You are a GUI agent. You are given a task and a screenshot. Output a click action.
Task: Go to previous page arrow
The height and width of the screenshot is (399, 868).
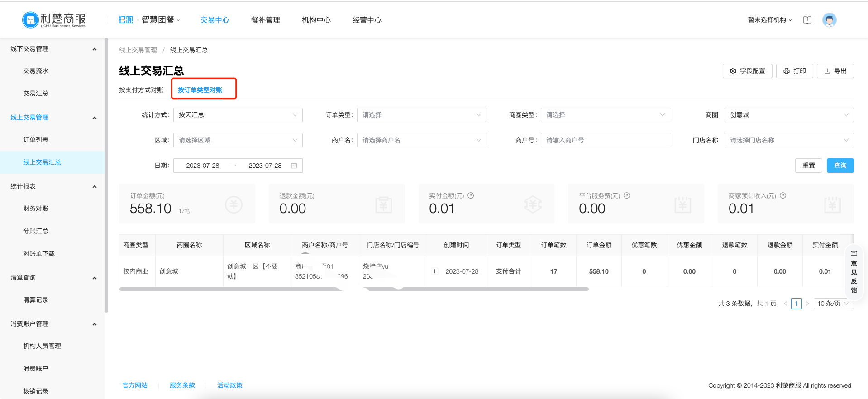point(785,304)
